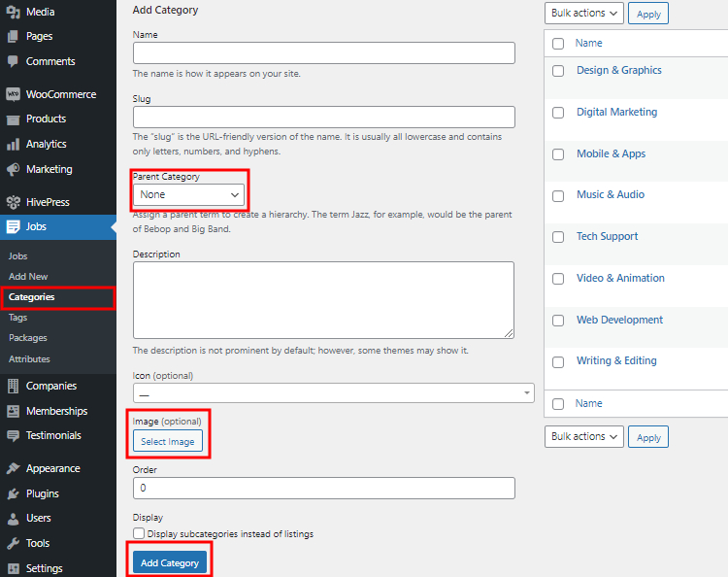
Task: Open the Plugins plug icon
Action: 13,493
